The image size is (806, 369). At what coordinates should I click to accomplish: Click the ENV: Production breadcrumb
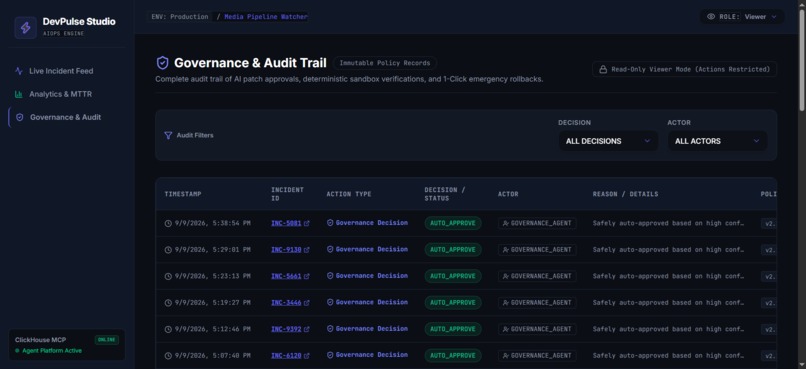pos(180,16)
